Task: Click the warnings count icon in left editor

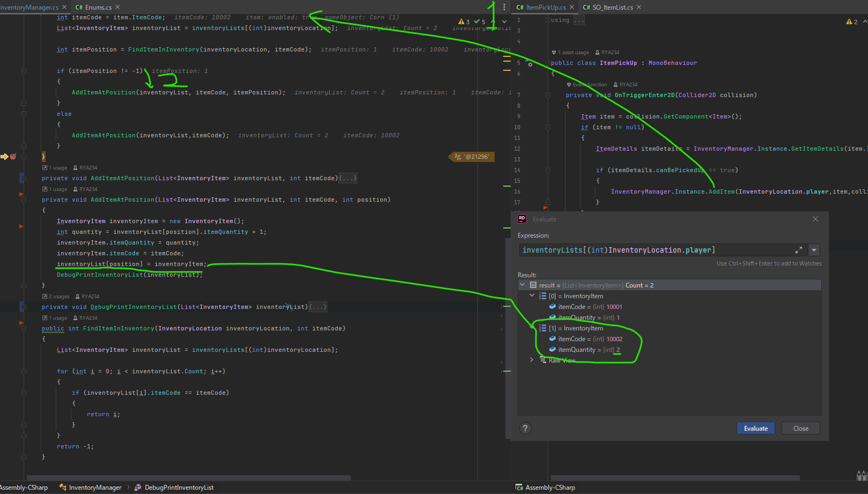Action: point(464,21)
